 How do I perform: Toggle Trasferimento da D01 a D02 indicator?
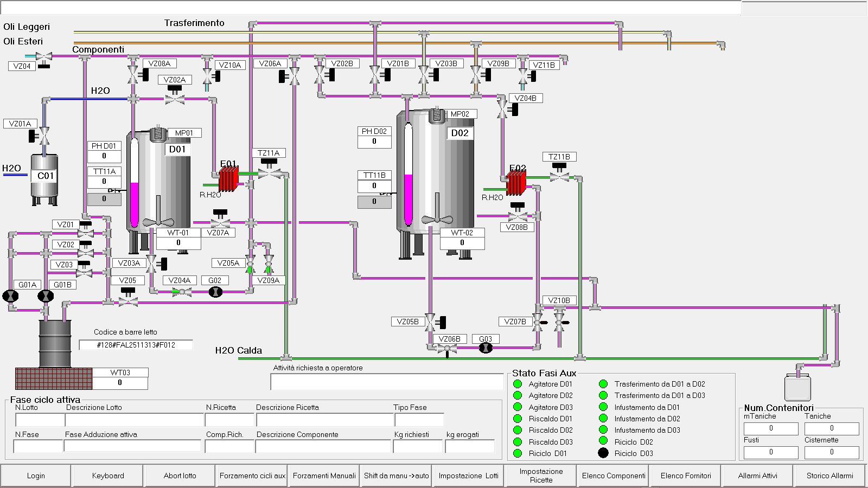click(603, 384)
